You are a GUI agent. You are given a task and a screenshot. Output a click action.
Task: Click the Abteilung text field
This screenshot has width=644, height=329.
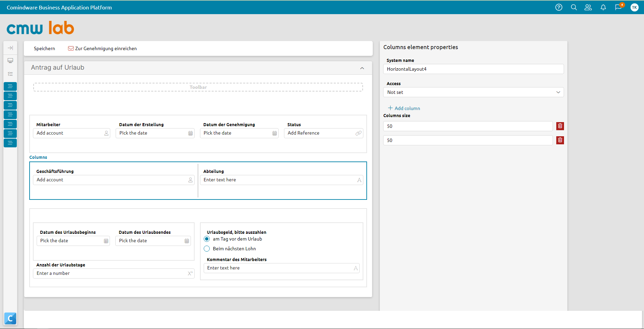(281, 180)
